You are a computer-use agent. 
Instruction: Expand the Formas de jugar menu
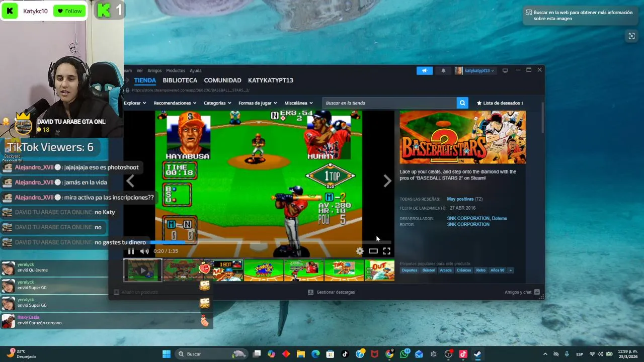(x=258, y=103)
